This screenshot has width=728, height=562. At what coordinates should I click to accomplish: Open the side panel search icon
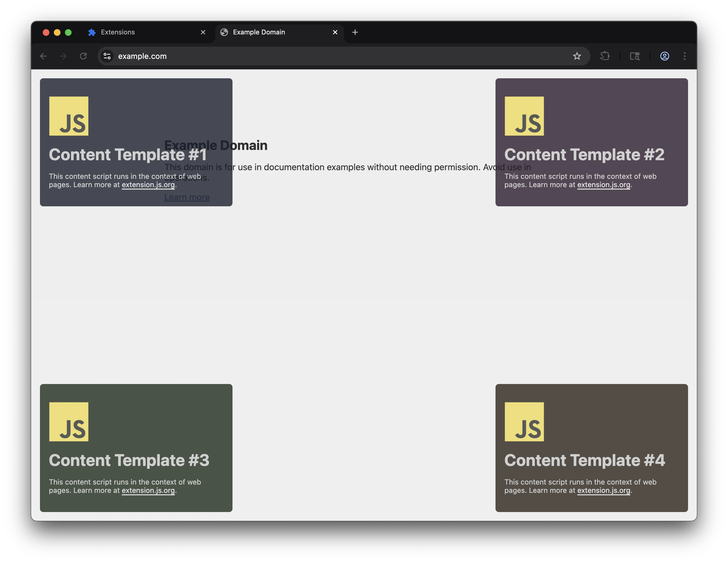[635, 56]
